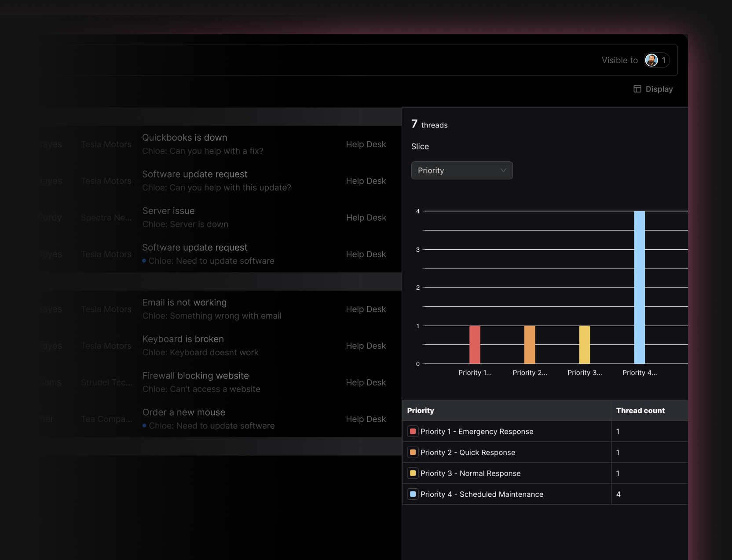The width and height of the screenshot is (732, 560).
Task: Open the 'Server issue' thread
Action: pos(168,211)
